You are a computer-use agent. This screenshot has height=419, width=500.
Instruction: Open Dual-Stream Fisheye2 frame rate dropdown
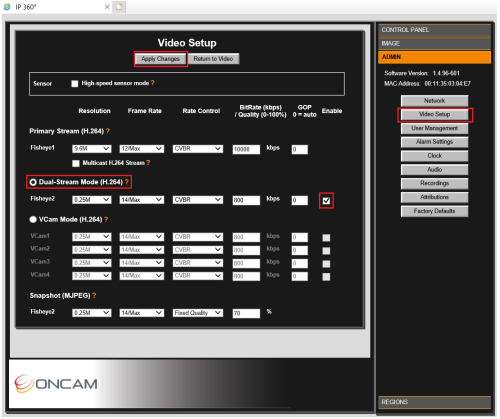click(x=142, y=200)
